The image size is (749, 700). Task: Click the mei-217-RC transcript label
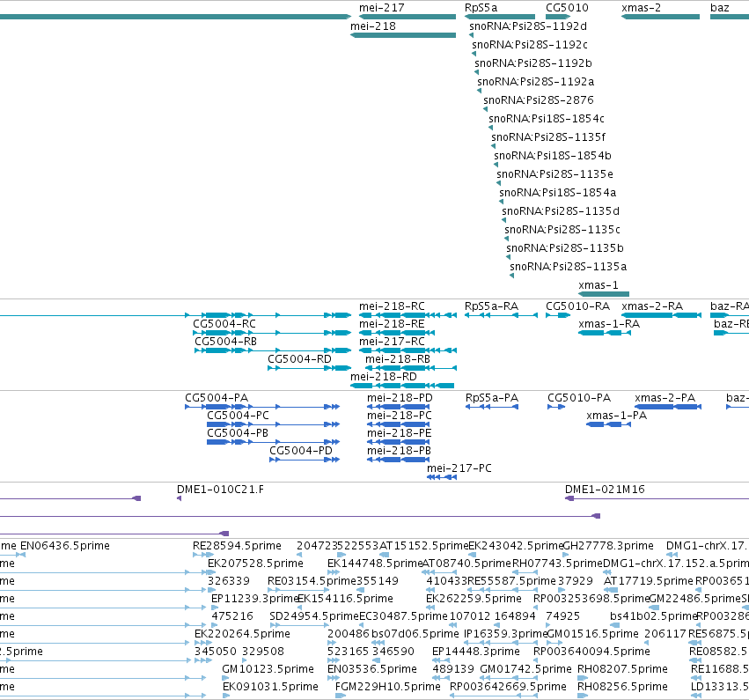[x=392, y=342]
